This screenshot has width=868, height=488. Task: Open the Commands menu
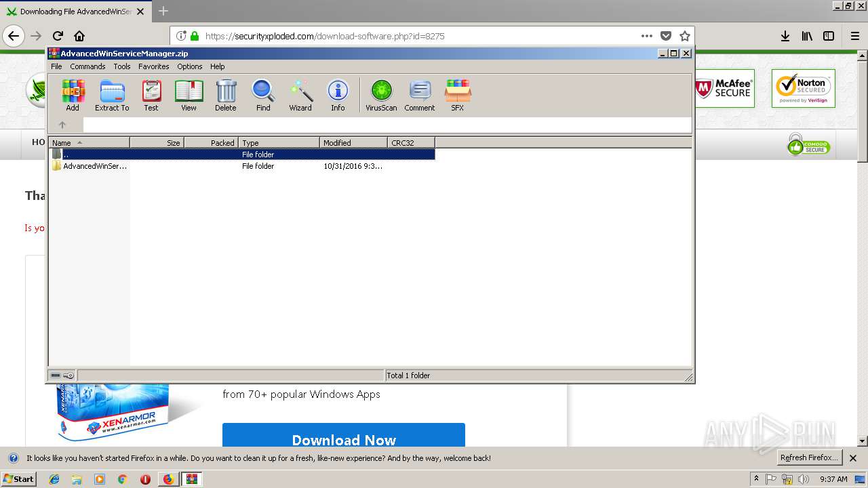(x=87, y=66)
